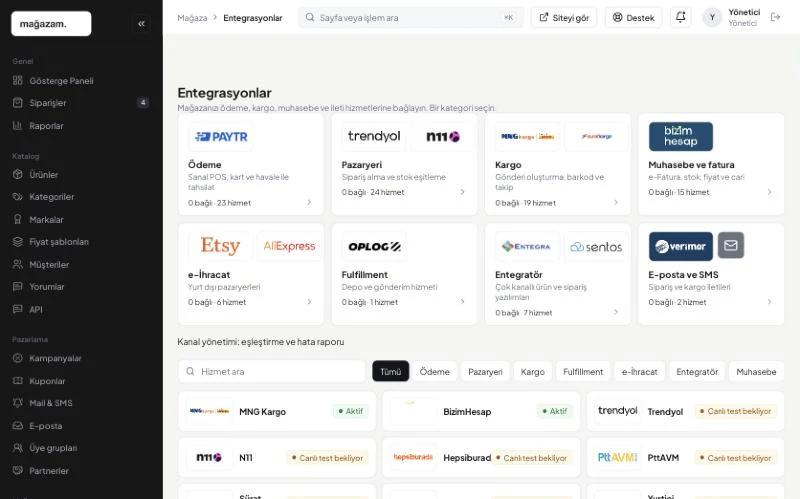Select the Tümü filter tab
The height and width of the screenshot is (499, 800).
click(x=390, y=371)
